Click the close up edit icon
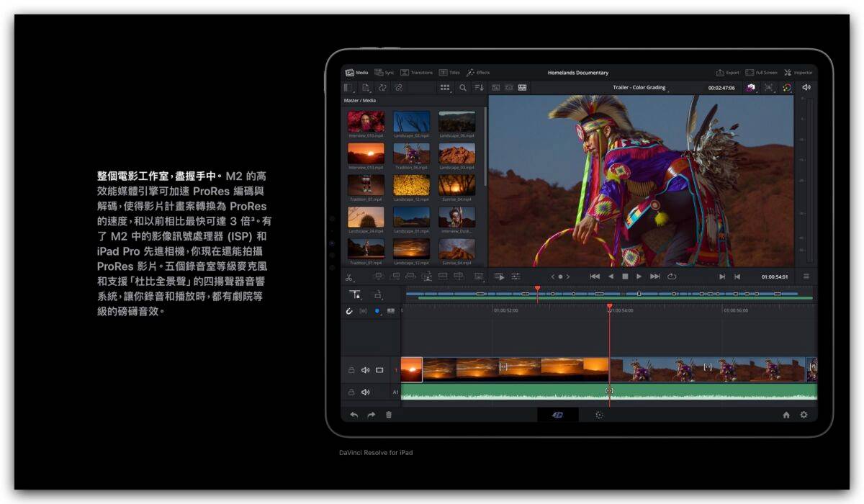 [x=426, y=276]
